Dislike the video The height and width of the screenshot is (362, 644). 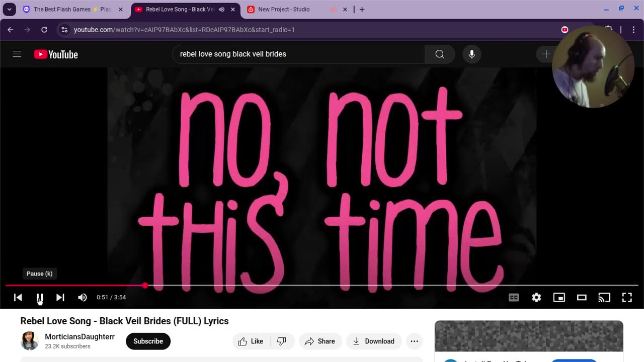pyautogui.click(x=282, y=341)
